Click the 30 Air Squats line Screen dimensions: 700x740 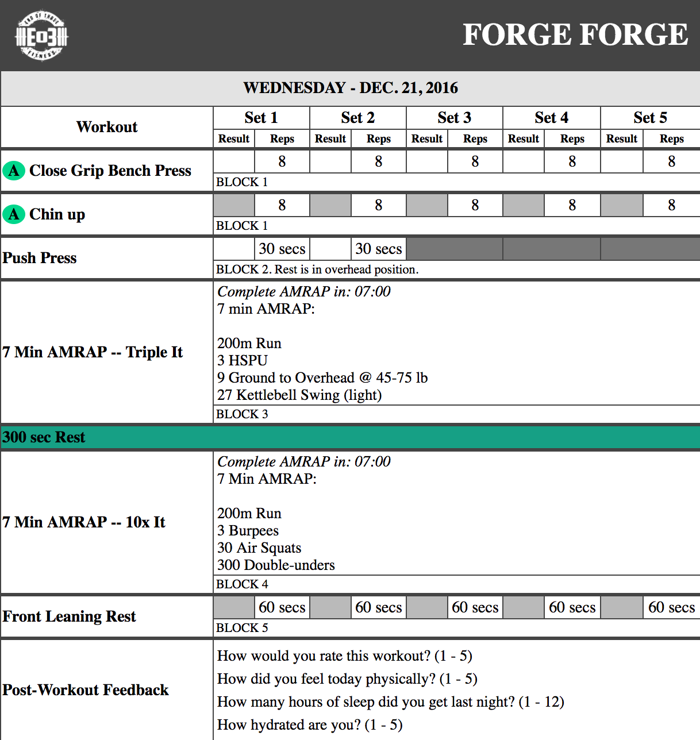tap(259, 548)
